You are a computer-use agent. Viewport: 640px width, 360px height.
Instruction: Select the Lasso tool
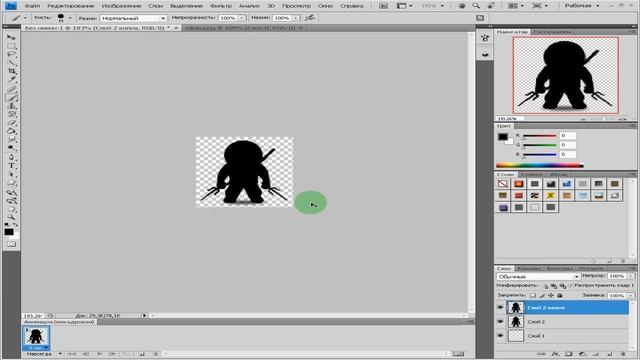[11, 54]
